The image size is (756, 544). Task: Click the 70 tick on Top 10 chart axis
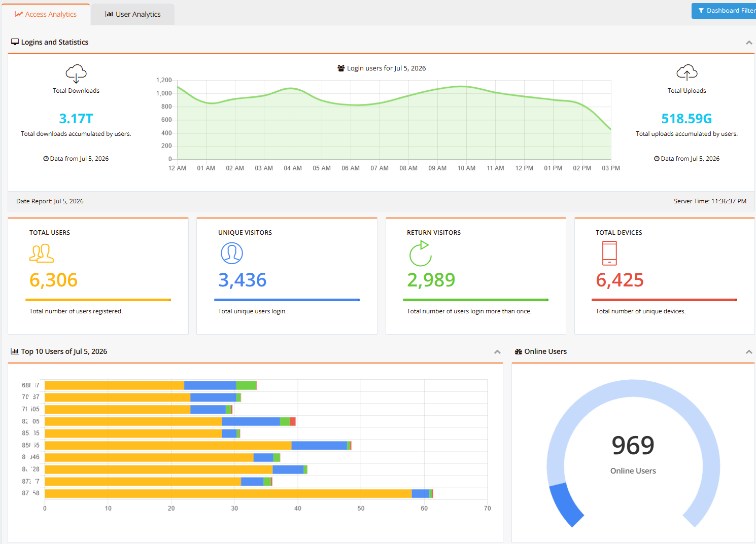click(487, 509)
